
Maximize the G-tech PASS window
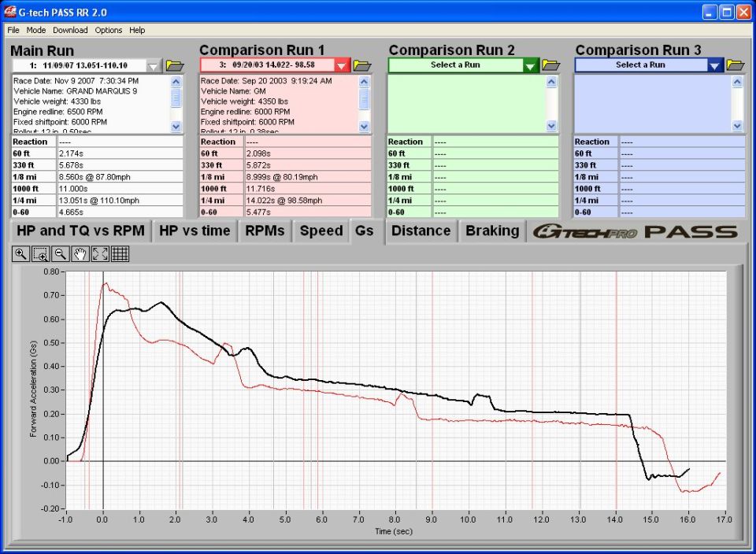726,12
